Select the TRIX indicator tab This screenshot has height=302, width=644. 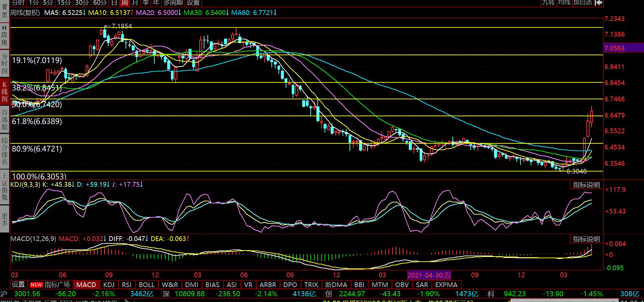point(311,285)
